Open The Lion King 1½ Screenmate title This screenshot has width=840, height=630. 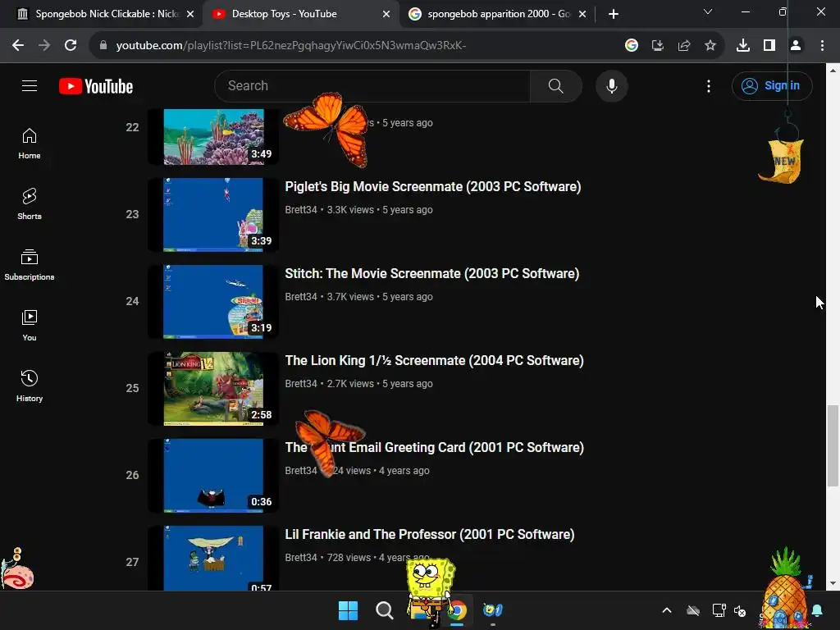[435, 360]
